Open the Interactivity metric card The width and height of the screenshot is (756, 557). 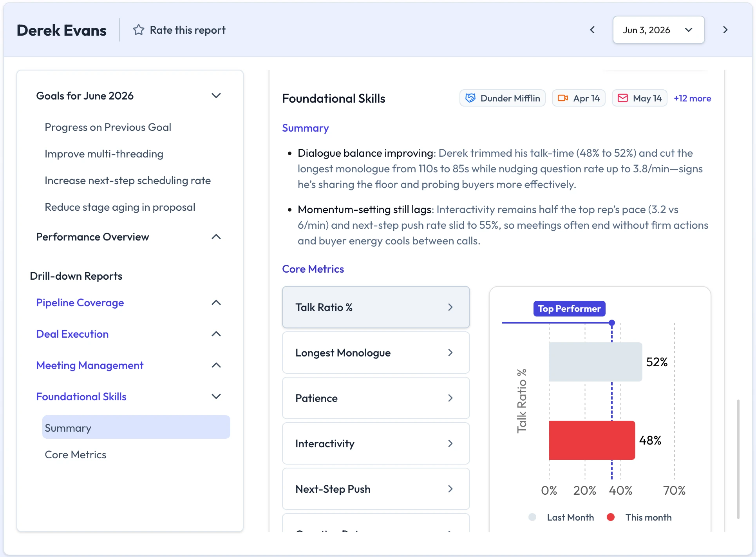376,443
